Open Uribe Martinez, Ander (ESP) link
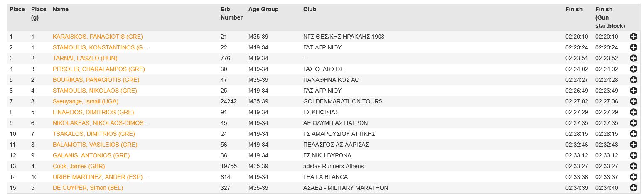Image resolution: width=644 pixels, height=196 pixels. point(100,177)
